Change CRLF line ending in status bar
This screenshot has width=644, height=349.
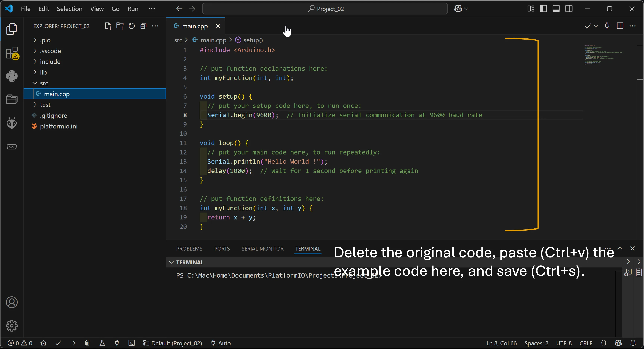[586, 343]
